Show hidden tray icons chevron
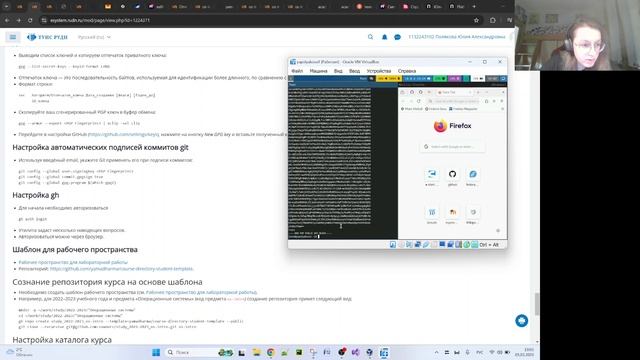This screenshot has width=640, height=360. click(x=436, y=352)
